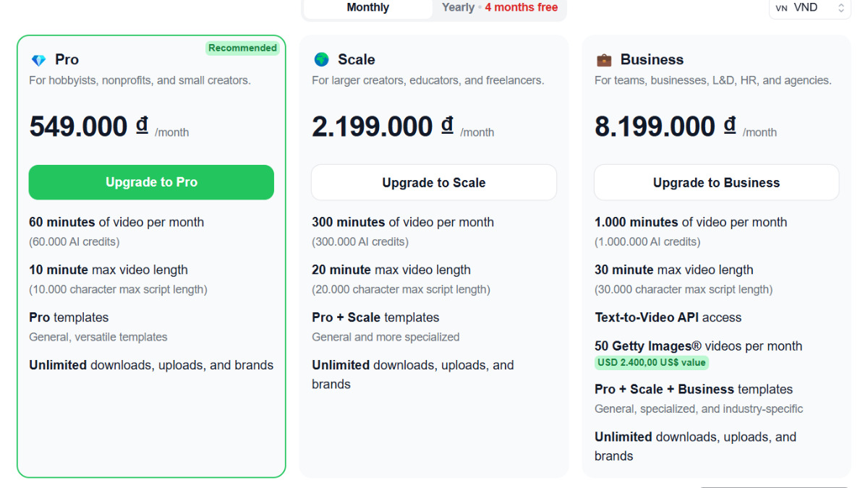This screenshot has height=488, width=868.
Task: Select the Business plan heading
Action: (x=652, y=59)
